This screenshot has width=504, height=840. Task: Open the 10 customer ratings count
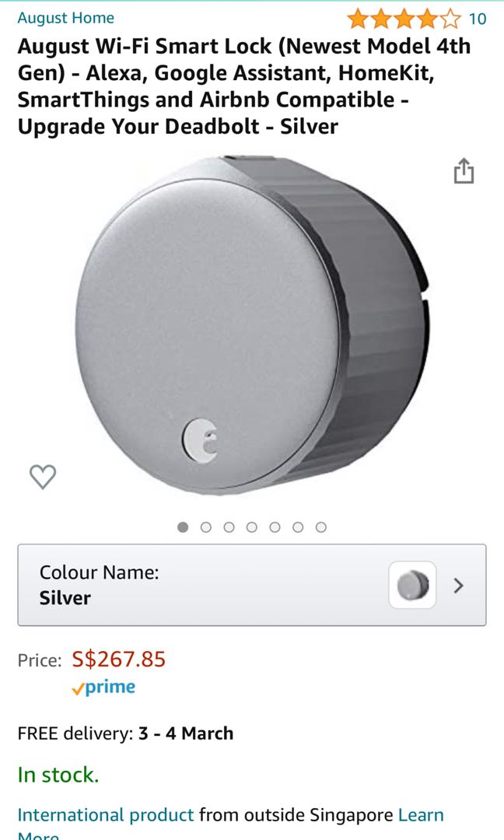[x=478, y=19]
